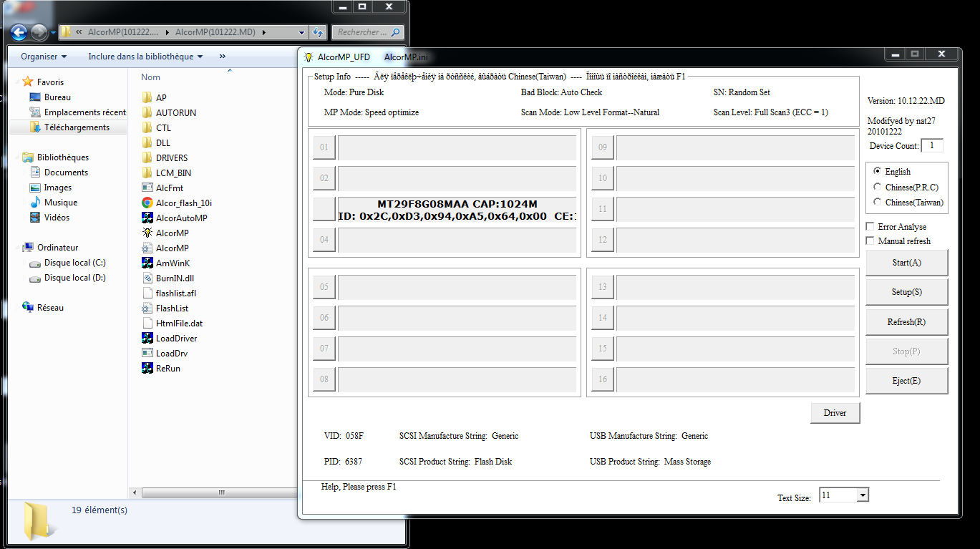Open recent pages dropdown next to forward arrow
The height and width of the screenshot is (549, 980).
click(53, 32)
